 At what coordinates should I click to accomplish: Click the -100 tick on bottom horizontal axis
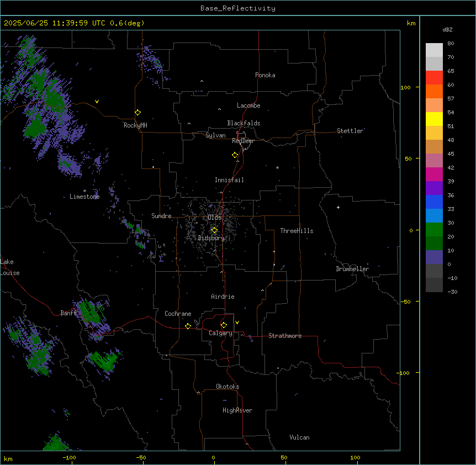pyautogui.click(x=69, y=457)
